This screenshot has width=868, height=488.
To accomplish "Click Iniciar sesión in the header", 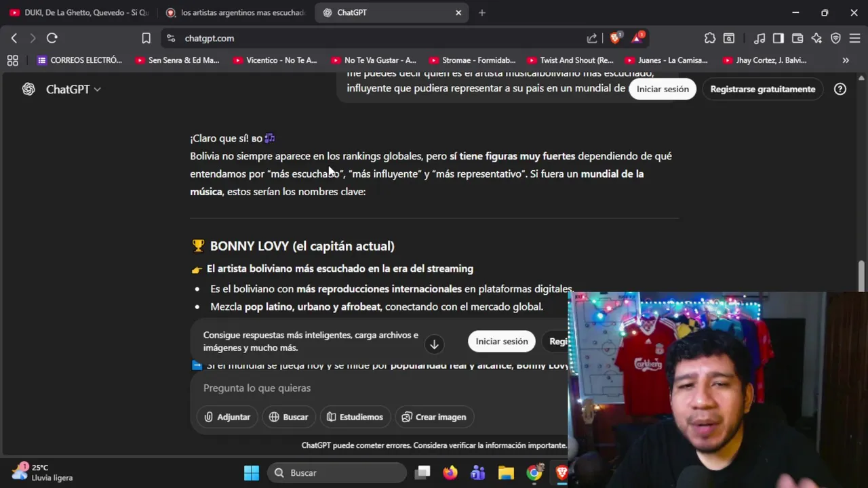I will pos(663,89).
